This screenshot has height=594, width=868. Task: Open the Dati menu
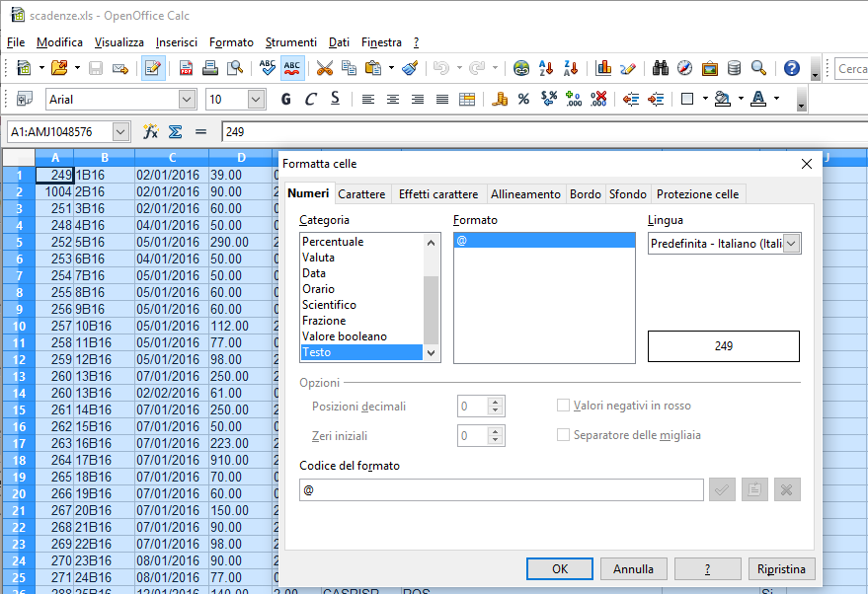click(339, 42)
